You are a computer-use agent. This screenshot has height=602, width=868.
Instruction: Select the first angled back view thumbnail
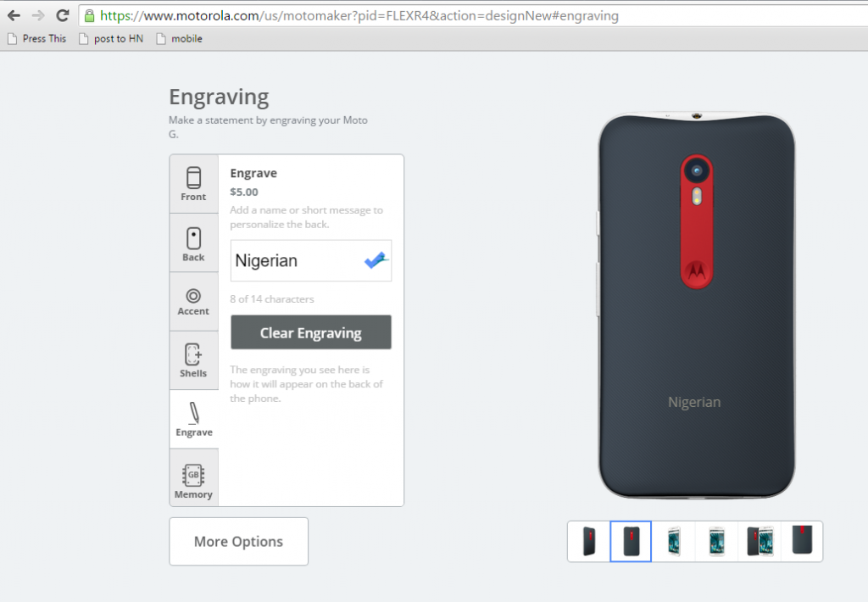pyautogui.click(x=589, y=541)
